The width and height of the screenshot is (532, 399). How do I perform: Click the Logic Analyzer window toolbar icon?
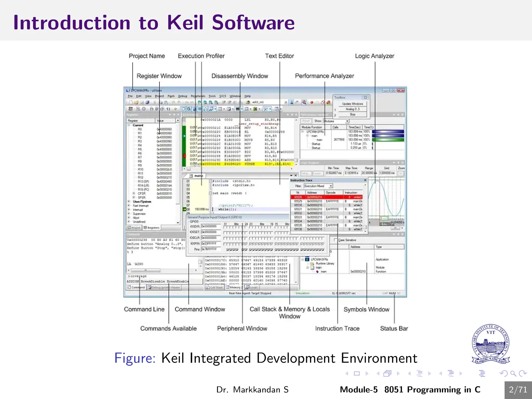coord(237,109)
